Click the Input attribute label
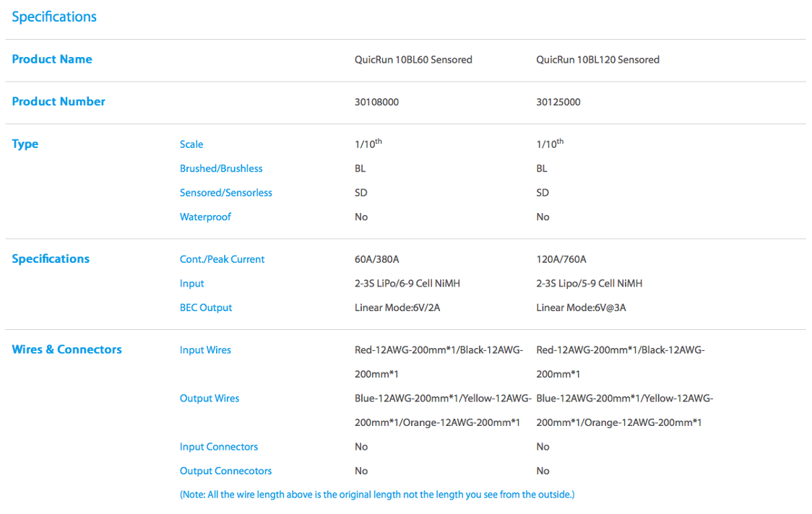The width and height of the screenshot is (812, 514). (191, 284)
